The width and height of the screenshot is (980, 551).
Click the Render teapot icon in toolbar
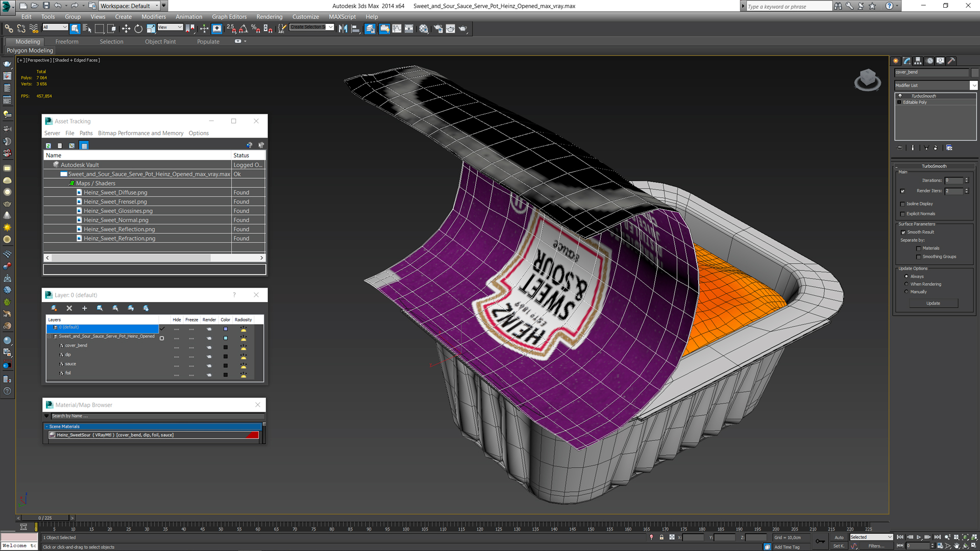click(x=463, y=29)
